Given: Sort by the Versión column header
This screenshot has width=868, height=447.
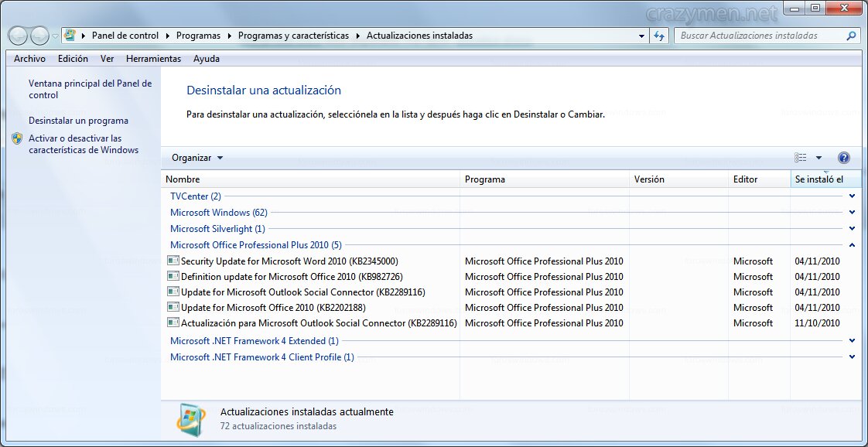Looking at the screenshot, I should coord(679,179).
